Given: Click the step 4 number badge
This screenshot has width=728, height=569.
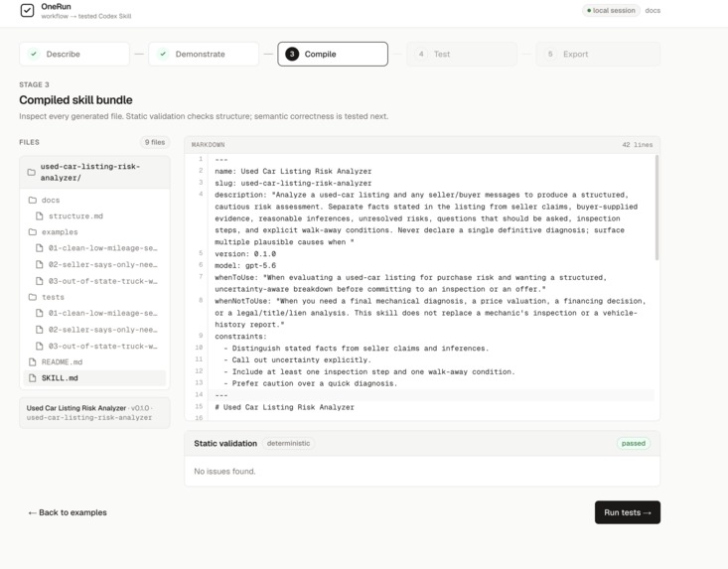Looking at the screenshot, I should (421, 54).
